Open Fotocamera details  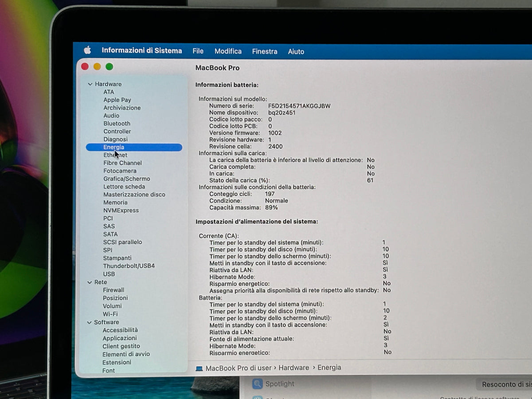pos(120,171)
